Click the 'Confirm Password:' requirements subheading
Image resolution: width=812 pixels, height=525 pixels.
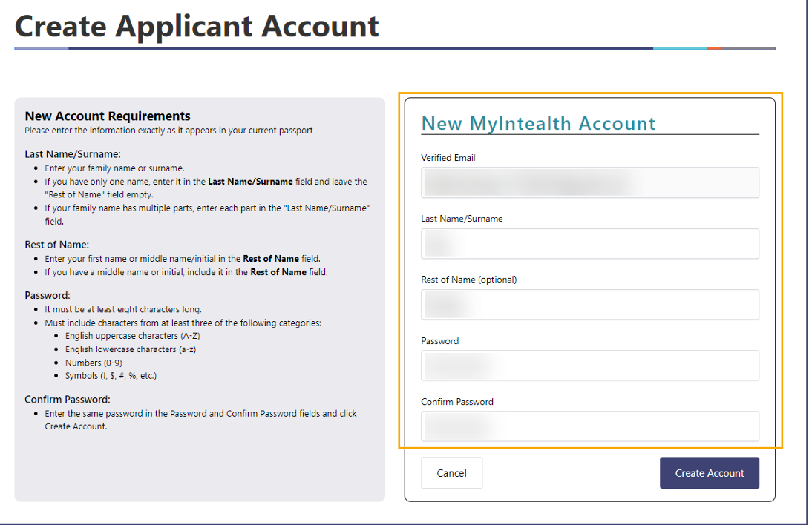pos(68,399)
